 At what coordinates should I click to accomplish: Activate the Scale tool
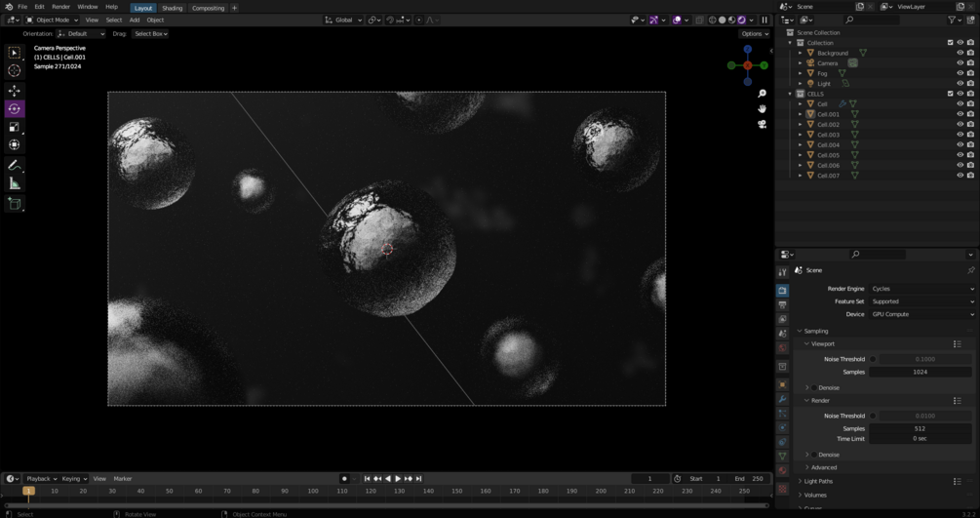tap(14, 127)
